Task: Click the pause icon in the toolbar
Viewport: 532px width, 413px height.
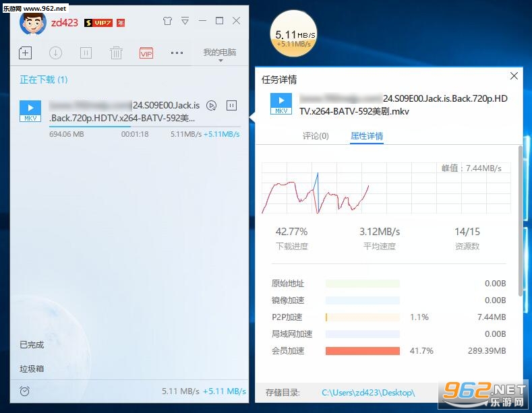Action: [86, 53]
